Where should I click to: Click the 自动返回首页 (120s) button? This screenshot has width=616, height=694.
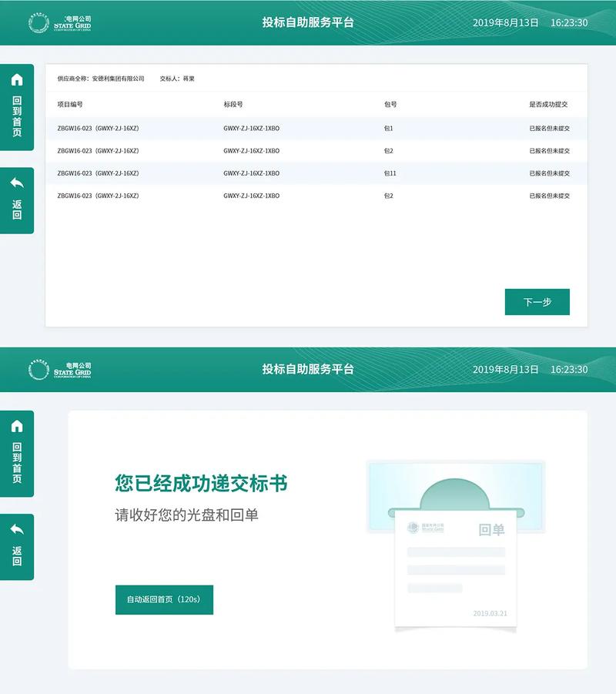[x=164, y=599]
